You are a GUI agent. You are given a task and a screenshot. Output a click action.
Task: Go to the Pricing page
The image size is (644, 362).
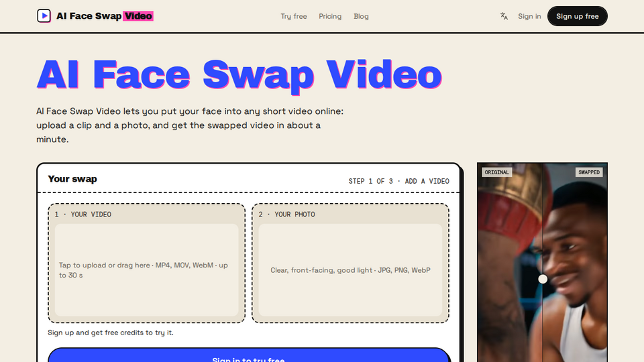tap(330, 16)
